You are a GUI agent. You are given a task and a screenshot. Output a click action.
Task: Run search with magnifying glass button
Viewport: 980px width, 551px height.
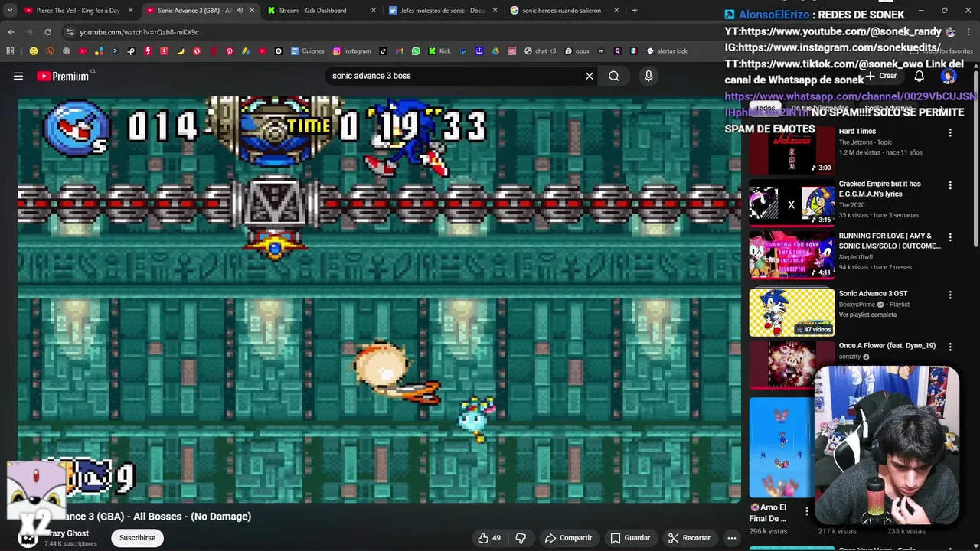614,76
